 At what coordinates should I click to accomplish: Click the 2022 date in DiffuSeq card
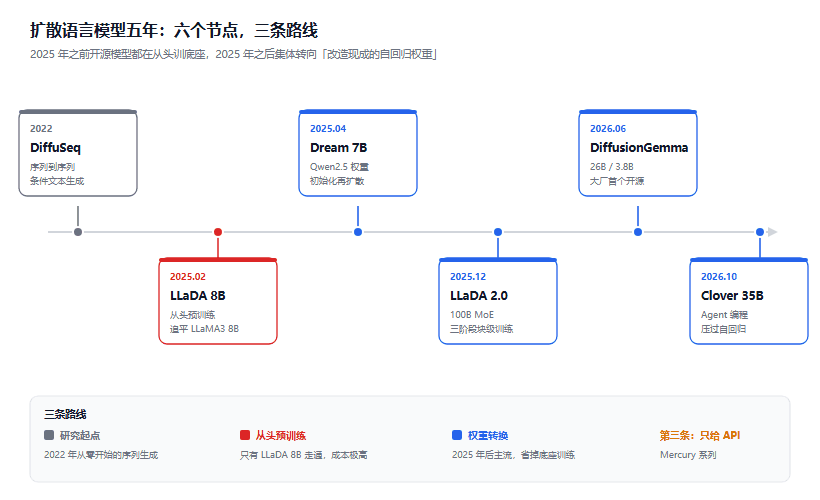[x=41, y=129]
